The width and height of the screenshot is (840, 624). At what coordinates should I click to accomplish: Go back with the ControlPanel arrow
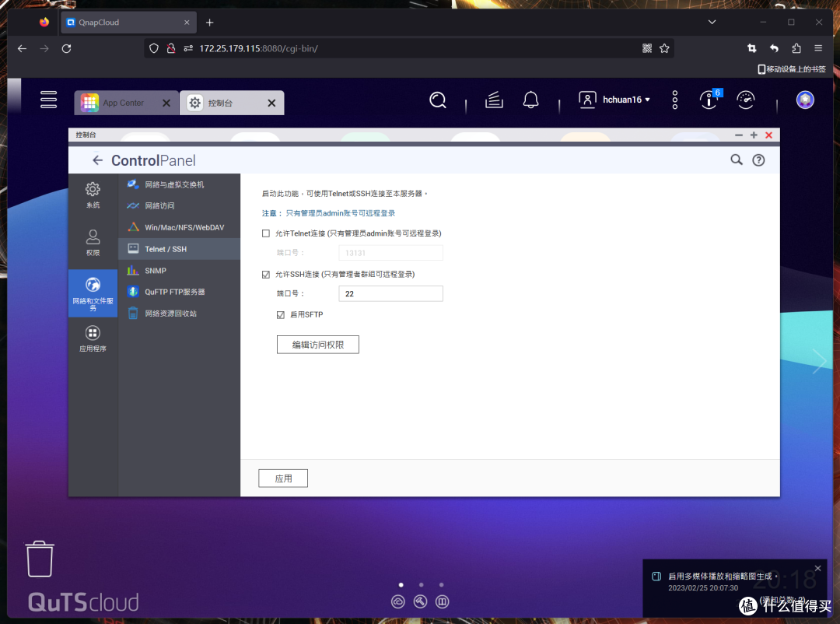pyautogui.click(x=97, y=160)
